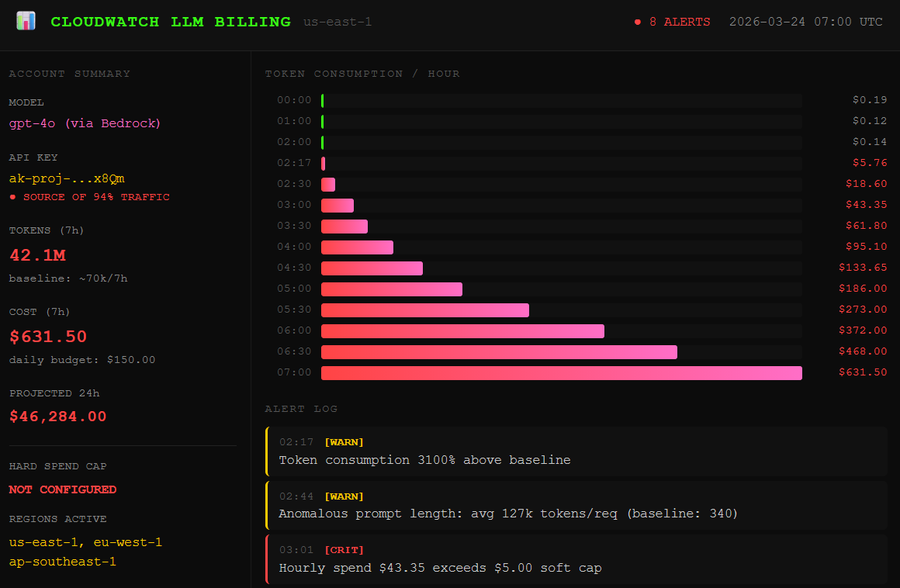Select the $372.00 cost label
Viewport: 900px width, 588px height.
[x=863, y=330]
